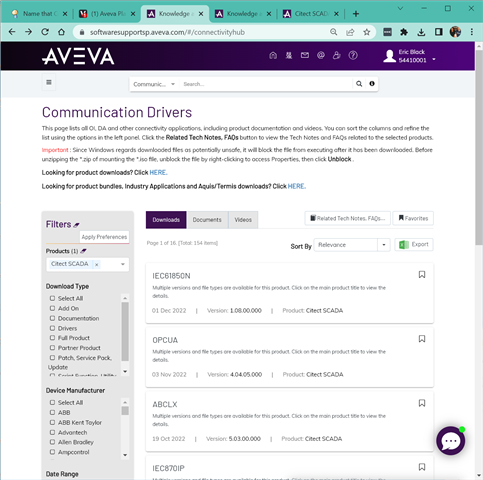Open the Chrome tab search chevron
483x480 pixels.
[x=400, y=8]
